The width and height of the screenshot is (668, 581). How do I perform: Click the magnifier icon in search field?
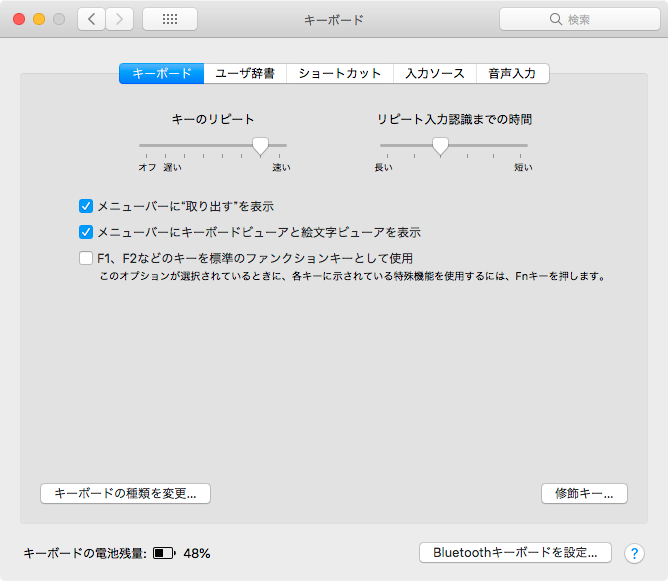(x=556, y=20)
